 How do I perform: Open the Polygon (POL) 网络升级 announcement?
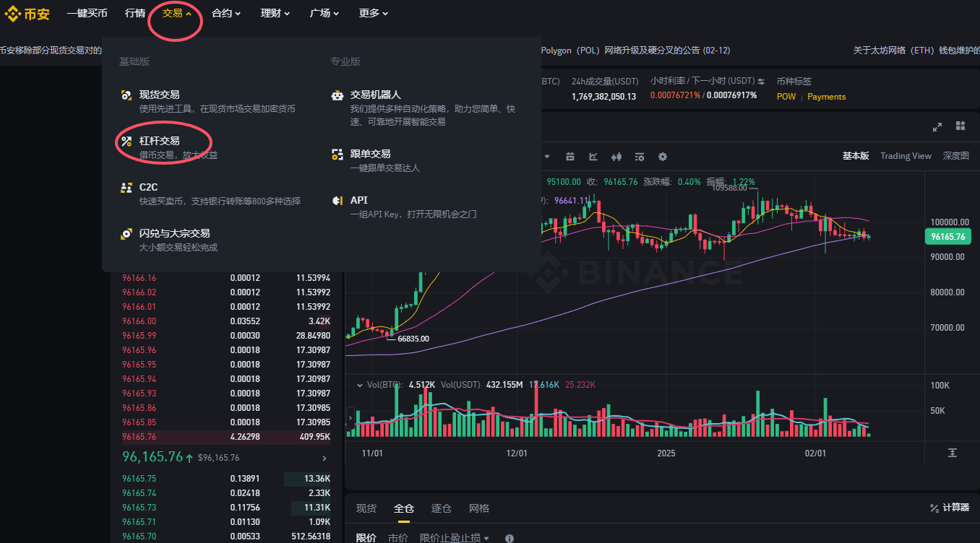click(x=635, y=51)
